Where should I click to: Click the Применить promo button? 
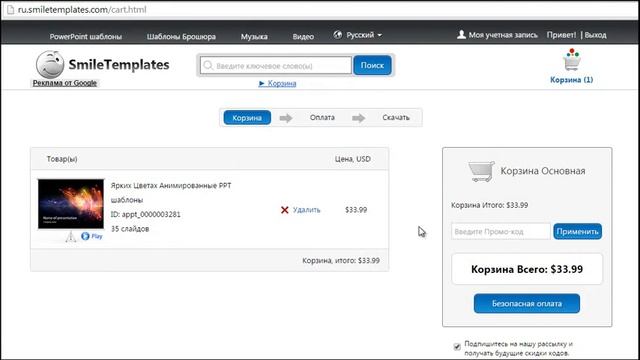point(578,231)
